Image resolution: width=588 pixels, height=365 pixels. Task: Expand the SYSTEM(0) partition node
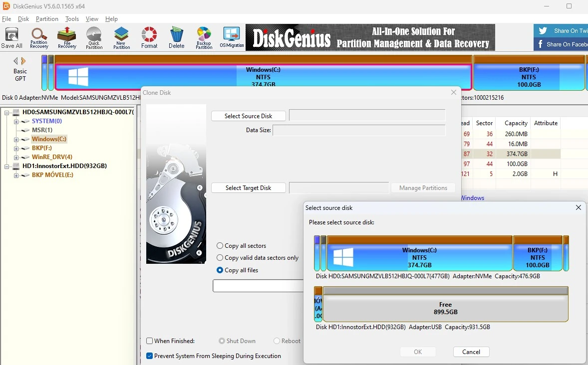click(16, 121)
